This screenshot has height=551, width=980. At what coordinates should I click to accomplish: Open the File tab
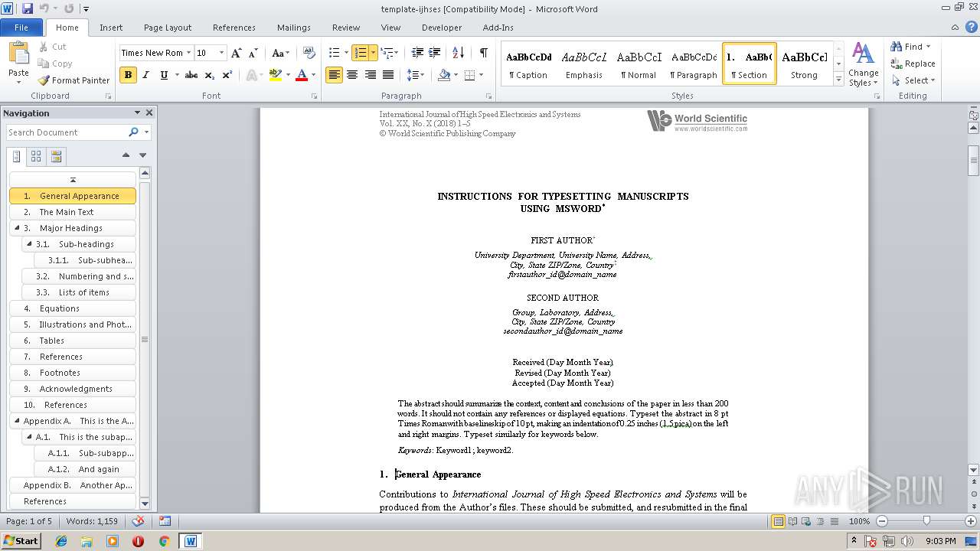click(x=21, y=27)
